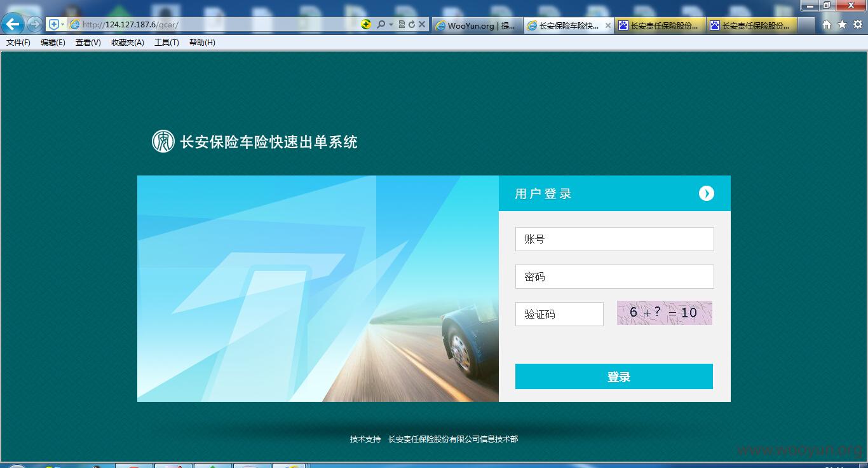Open the search dropdown arrow by the magnifier
This screenshot has width=868, height=468.
click(x=391, y=24)
